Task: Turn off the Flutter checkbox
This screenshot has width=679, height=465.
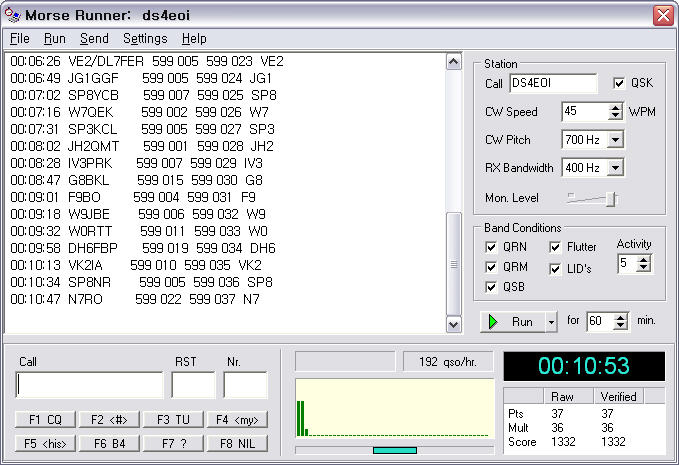Action: 555,247
